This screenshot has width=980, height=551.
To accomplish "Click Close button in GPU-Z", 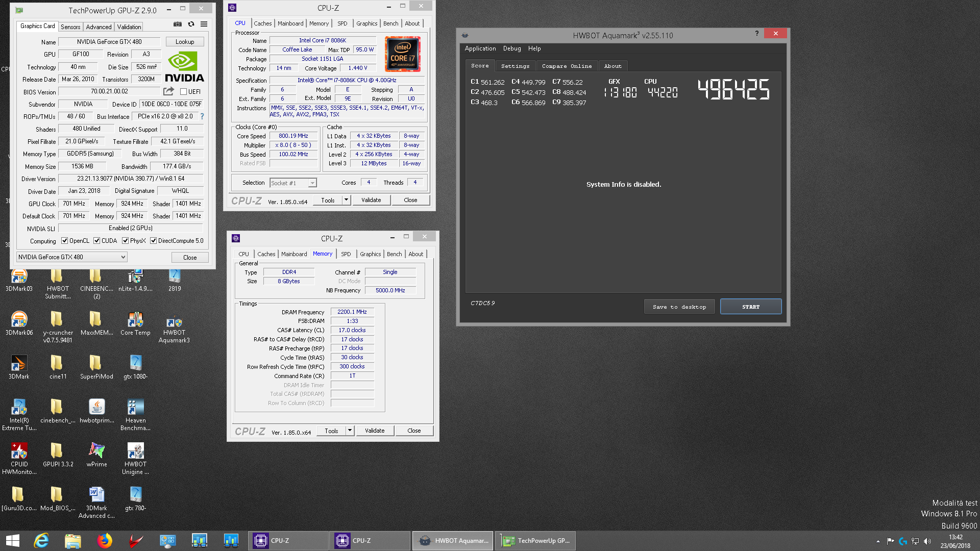I will click(190, 257).
